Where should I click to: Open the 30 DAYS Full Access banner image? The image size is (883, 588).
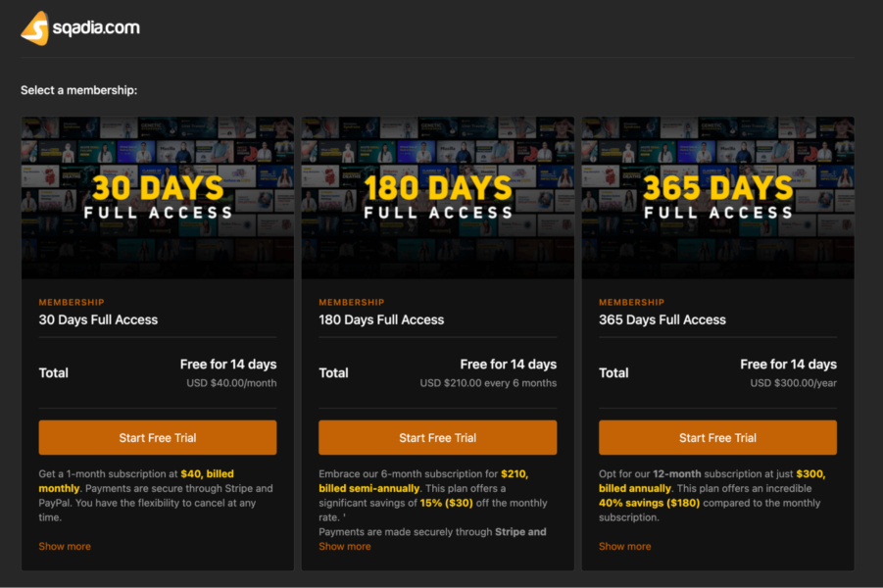pyautogui.click(x=158, y=198)
